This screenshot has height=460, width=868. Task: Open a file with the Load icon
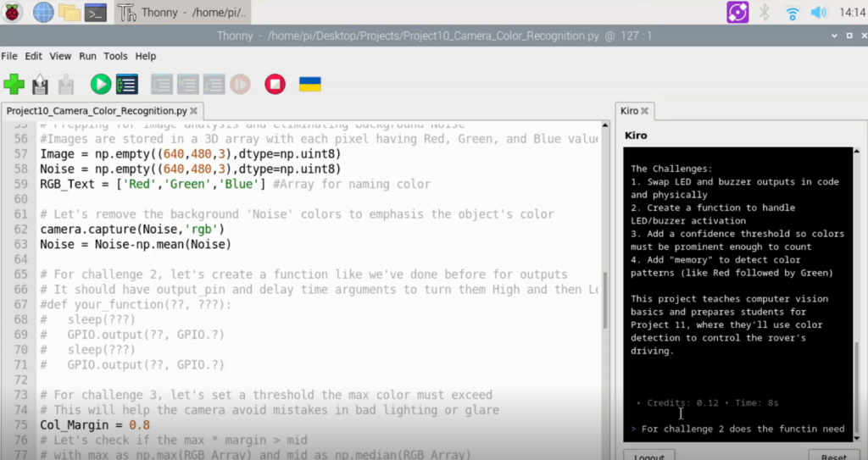[40, 85]
